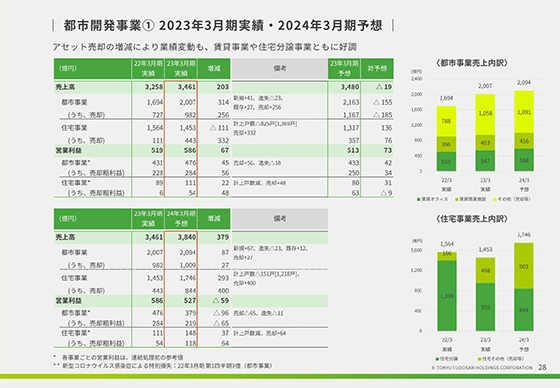Click the 都市事業 営業利益 value 431
The image size is (560, 388).
[157, 163]
